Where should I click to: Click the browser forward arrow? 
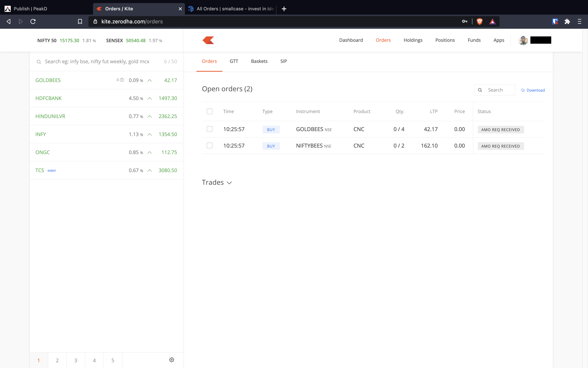[21, 21]
